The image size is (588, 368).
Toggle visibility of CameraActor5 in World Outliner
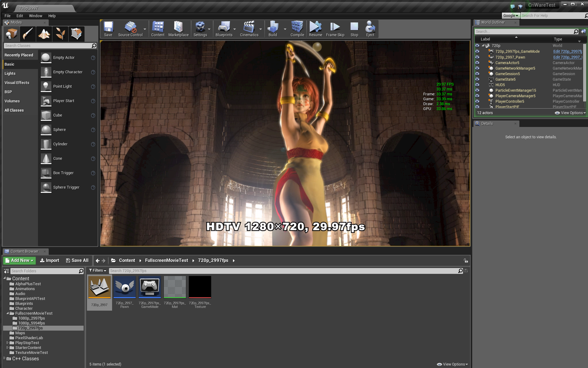477,63
